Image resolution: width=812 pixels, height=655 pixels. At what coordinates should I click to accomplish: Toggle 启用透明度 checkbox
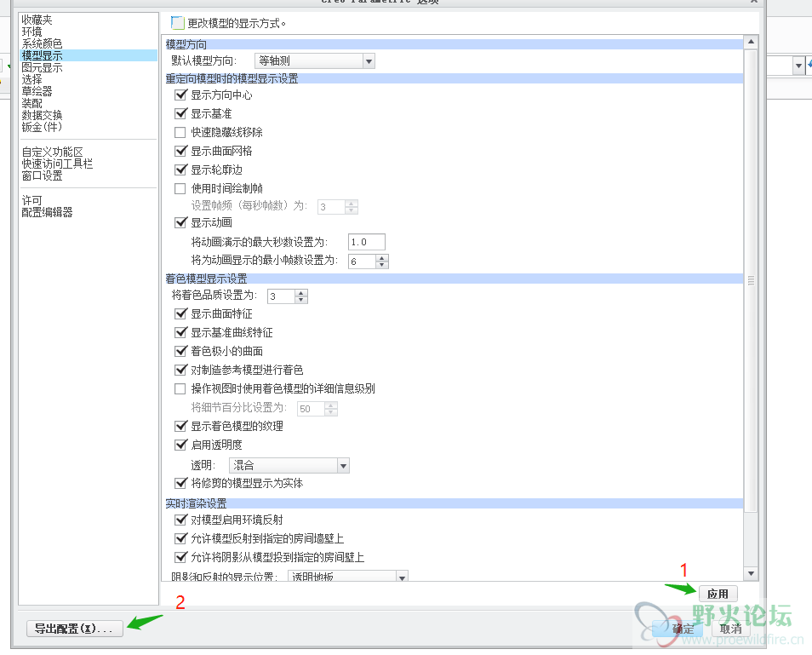pyautogui.click(x=180, y=445)
